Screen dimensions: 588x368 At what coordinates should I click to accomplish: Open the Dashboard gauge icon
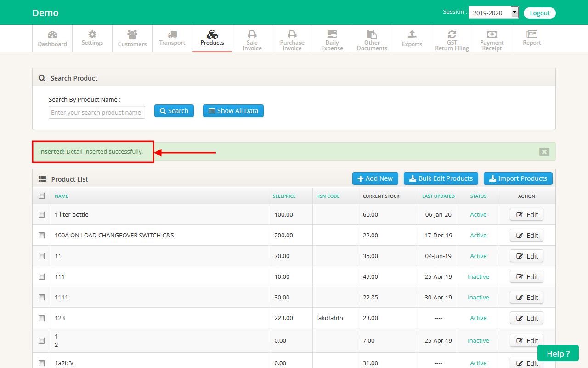tap(52, 35)
